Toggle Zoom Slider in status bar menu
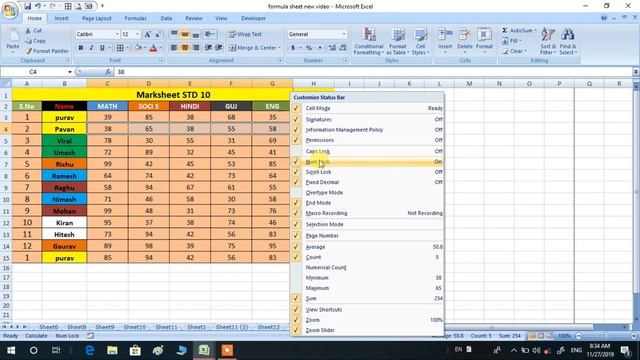Screen dimensions: 640x360 (367, 330)
